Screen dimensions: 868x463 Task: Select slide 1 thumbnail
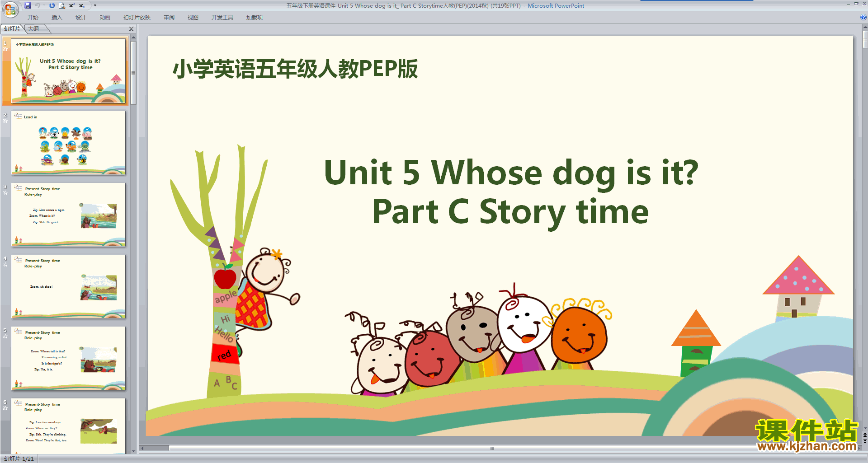click(68, 71)
